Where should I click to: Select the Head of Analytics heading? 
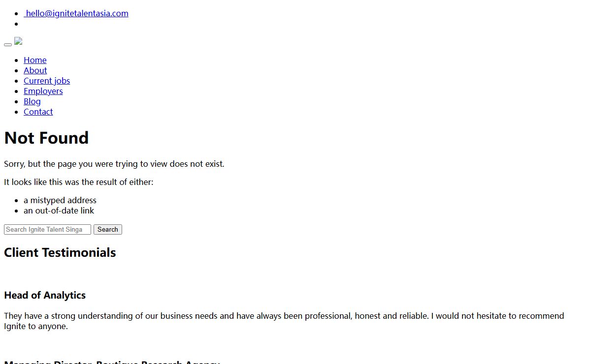pos(45,295)
